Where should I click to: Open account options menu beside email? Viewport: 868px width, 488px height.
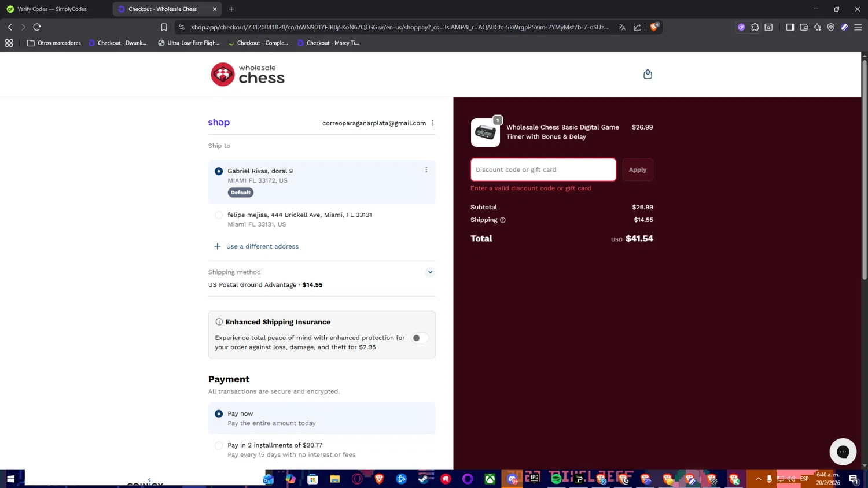(432, 123)
